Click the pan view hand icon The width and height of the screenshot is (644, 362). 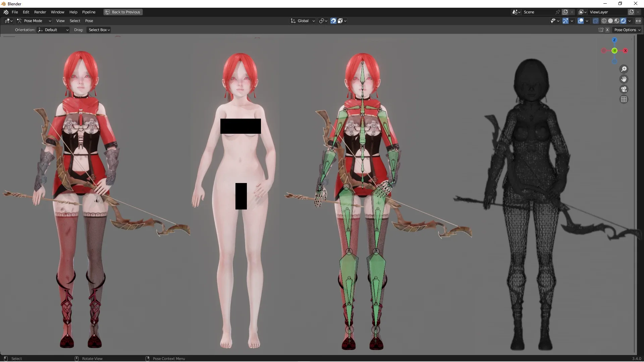point(624,79)
